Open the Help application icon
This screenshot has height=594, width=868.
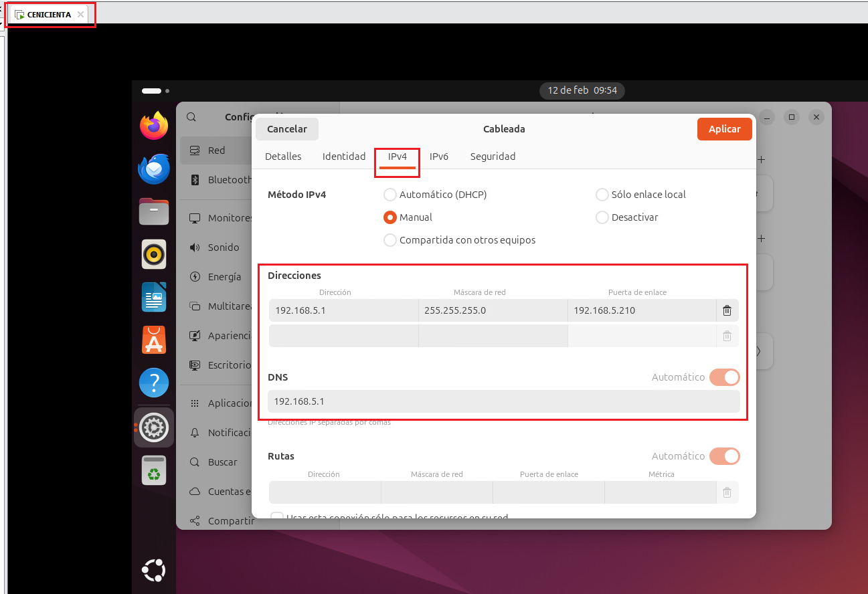[153, 383]
